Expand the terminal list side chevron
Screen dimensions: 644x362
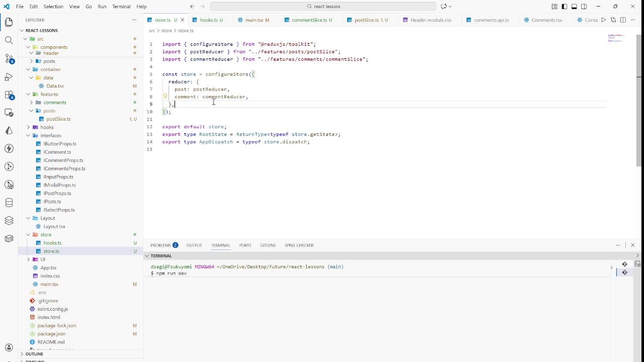coord(637,256)
